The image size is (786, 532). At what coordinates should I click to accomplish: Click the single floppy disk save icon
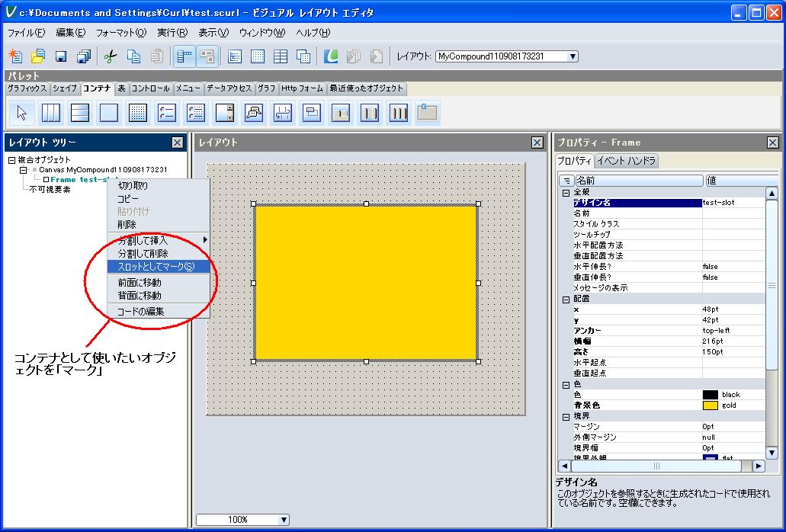(61, 56)
